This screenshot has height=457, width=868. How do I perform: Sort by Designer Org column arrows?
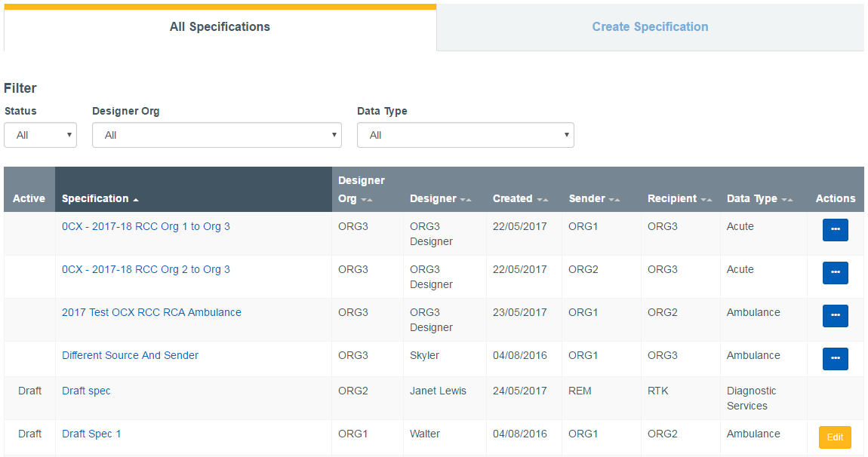pos(367,200)
